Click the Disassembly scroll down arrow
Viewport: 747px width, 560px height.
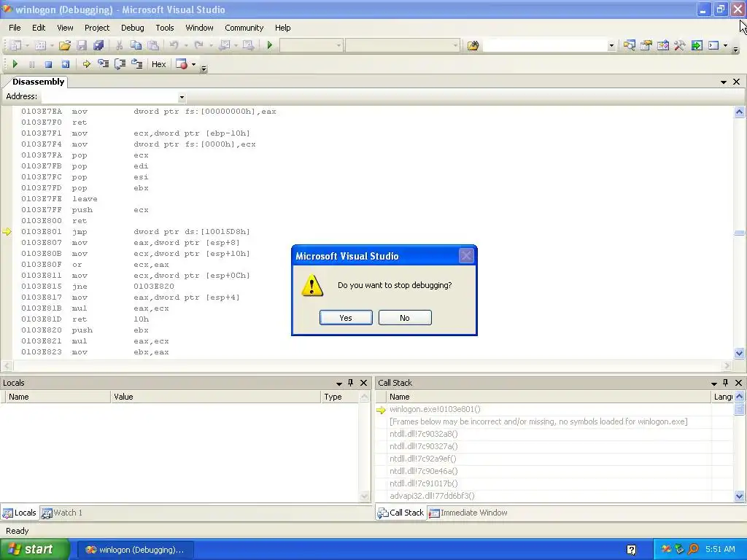(739, 354)
